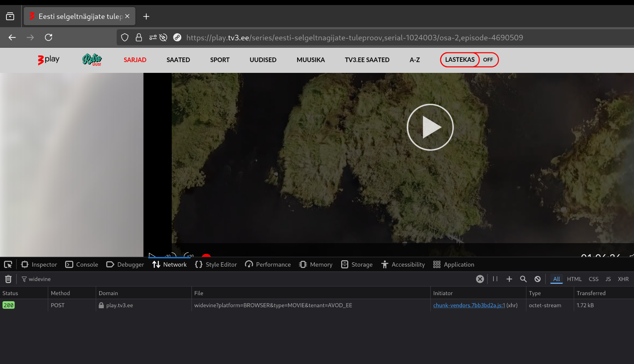Open request blocking icon
This screenshot has height=364, width=634.
(538, 279)
